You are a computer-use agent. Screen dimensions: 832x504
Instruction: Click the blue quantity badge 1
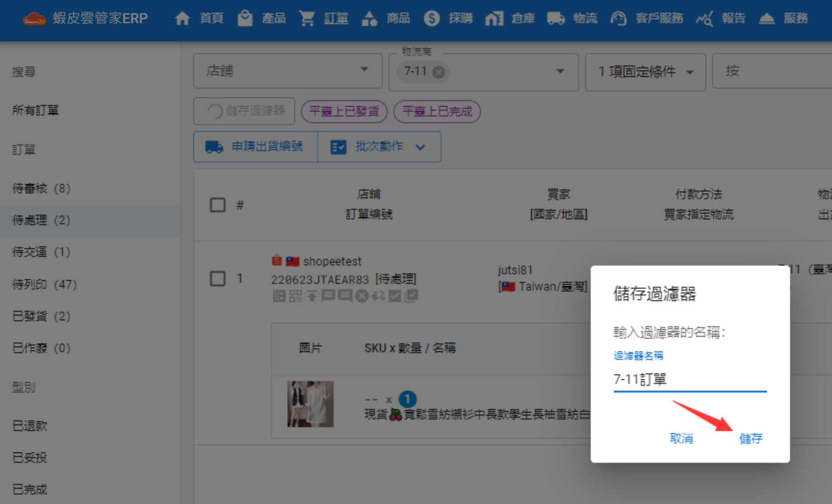point(407,399)
